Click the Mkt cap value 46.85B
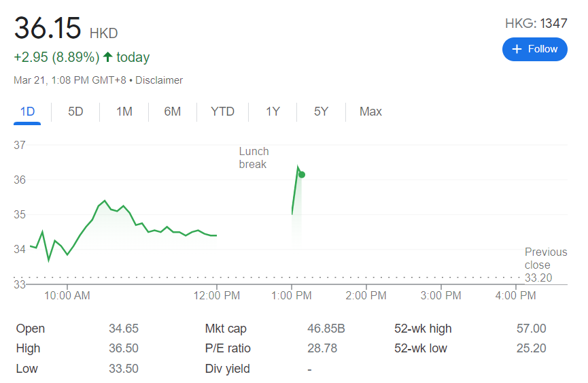Screen dimensions: 588x383 tap(326, 329)
